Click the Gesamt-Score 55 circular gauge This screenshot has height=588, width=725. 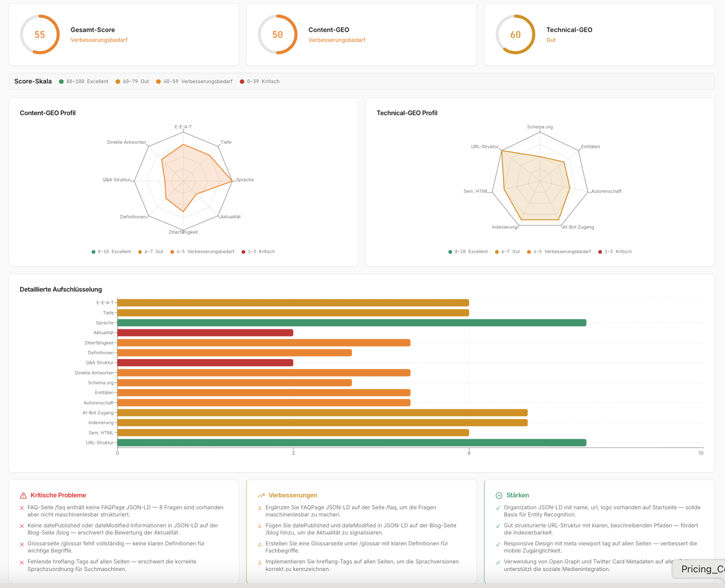click(x=40, y=34)
